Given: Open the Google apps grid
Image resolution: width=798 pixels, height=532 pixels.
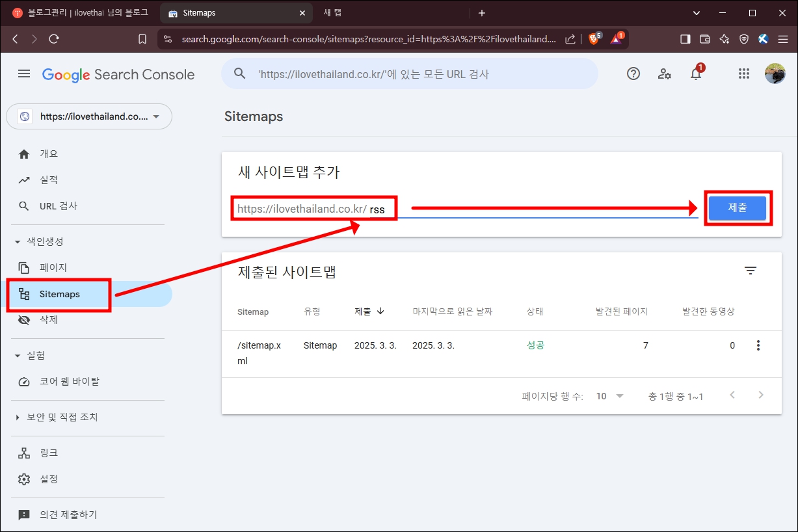Looking at the screenshot, I should pyautogui.click(x=744, y=74).
